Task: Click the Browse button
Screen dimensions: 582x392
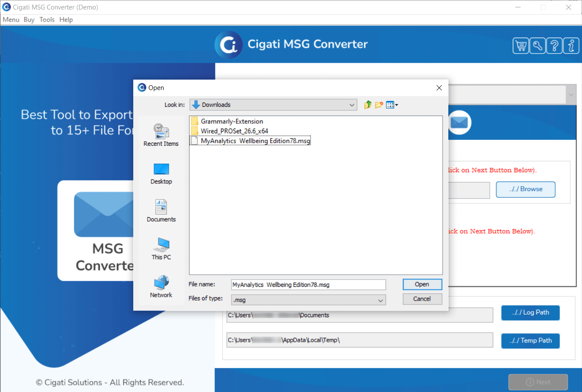Action: click(x=526, y=190)
